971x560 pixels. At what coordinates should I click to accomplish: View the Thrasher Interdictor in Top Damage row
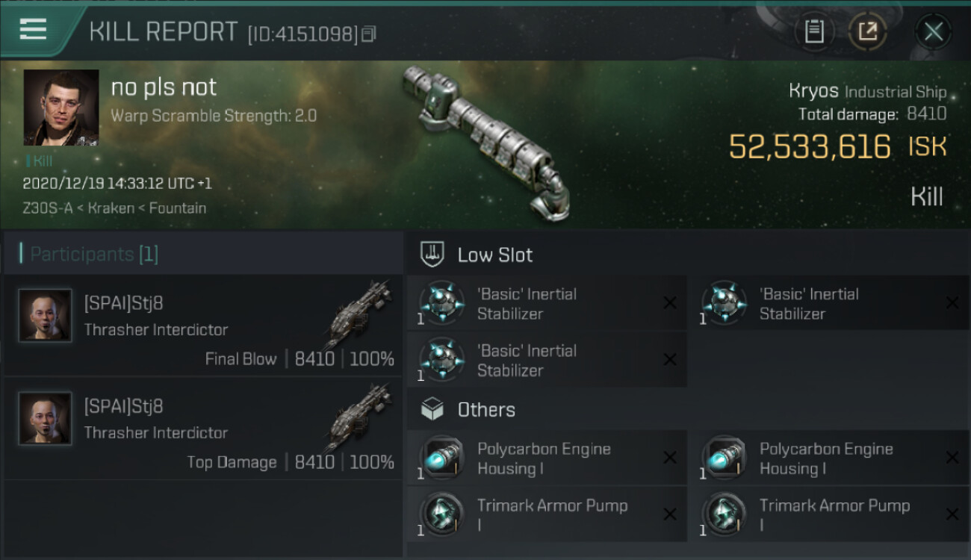[x=360, y=417]
